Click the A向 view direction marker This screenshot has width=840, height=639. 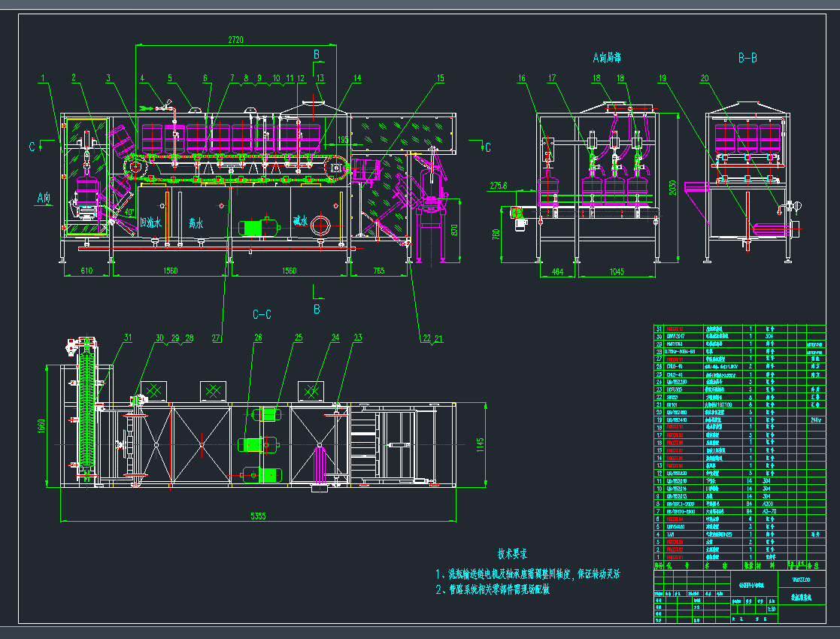[x=44, y=198]
